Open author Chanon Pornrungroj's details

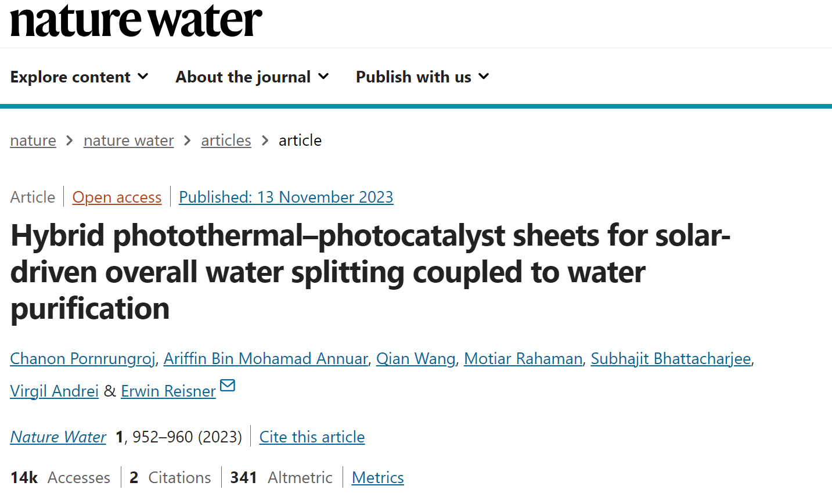[82, 359]
